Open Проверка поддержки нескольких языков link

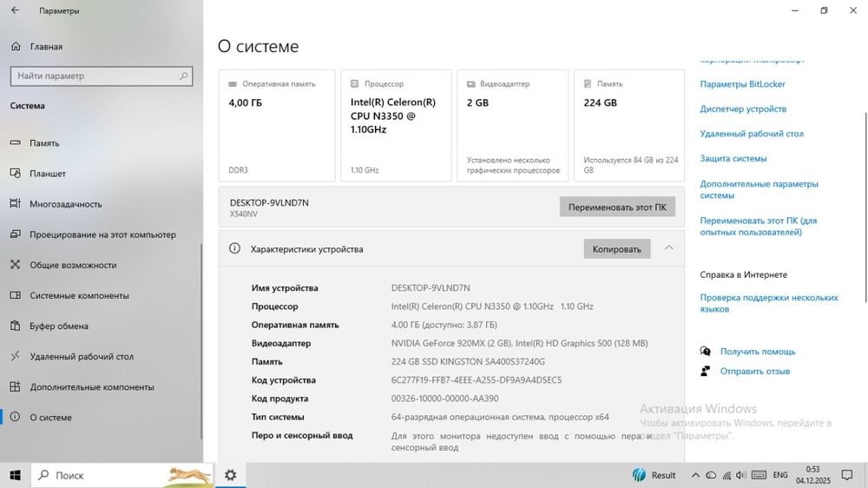tap(769, 303)
